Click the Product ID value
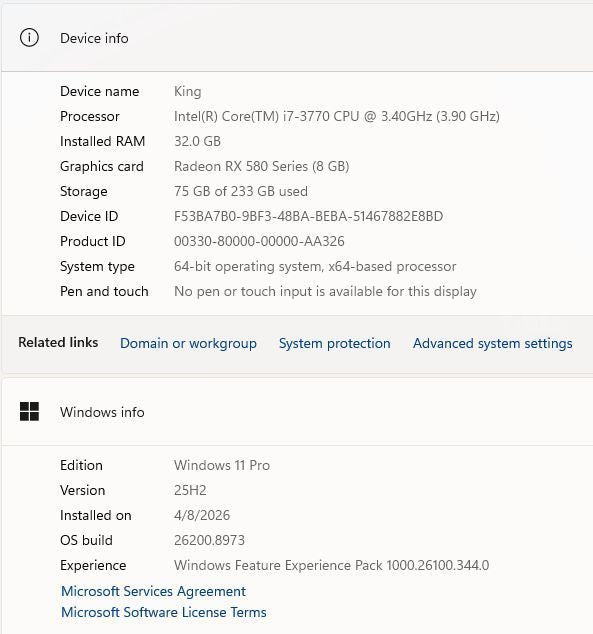This screenshot has width=593, height=634. pos(259,241)
